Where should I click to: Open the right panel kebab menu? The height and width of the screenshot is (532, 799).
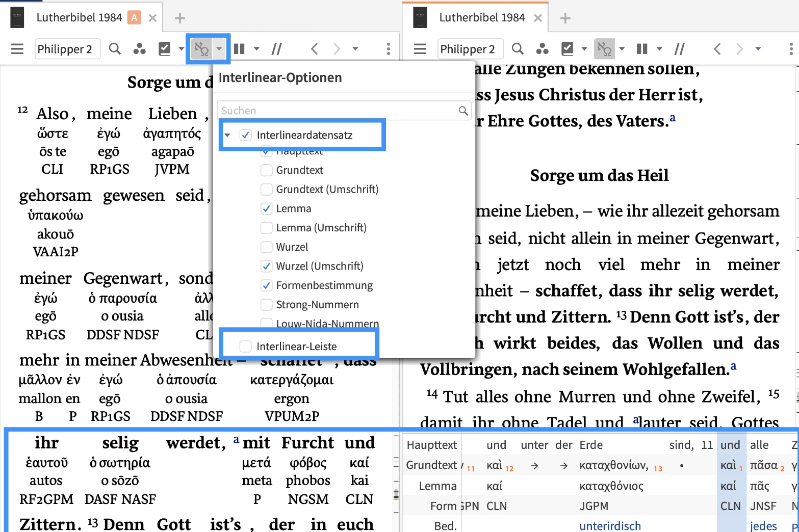[791, 49]
